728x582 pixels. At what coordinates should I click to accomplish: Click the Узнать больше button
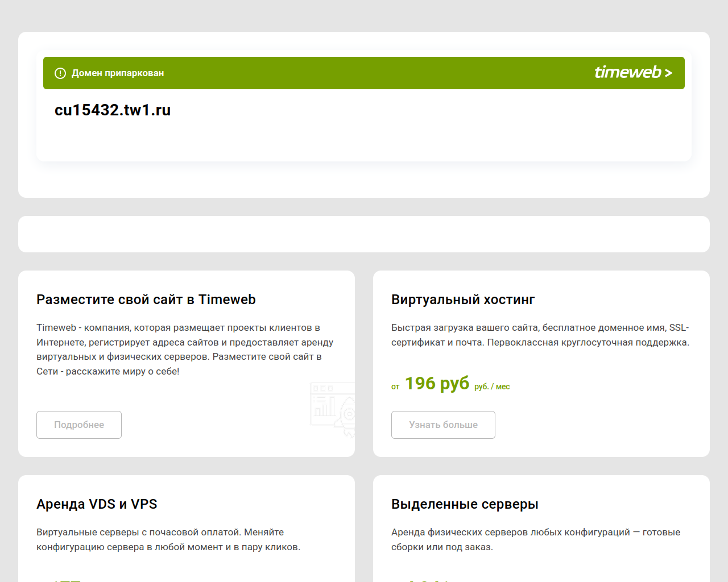click(x=443, y=425)
